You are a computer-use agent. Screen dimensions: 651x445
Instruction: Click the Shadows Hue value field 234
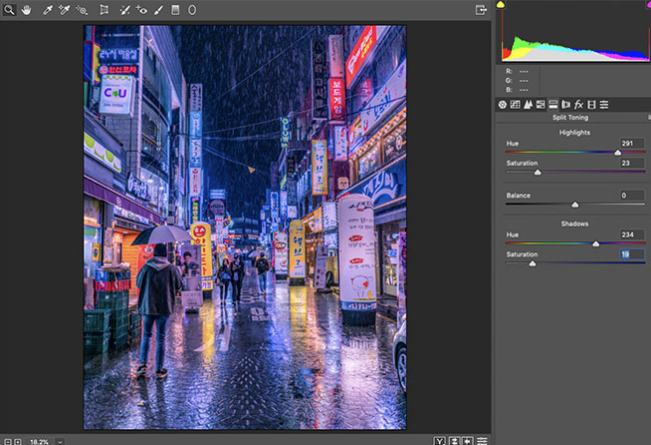tap(631, 235)
